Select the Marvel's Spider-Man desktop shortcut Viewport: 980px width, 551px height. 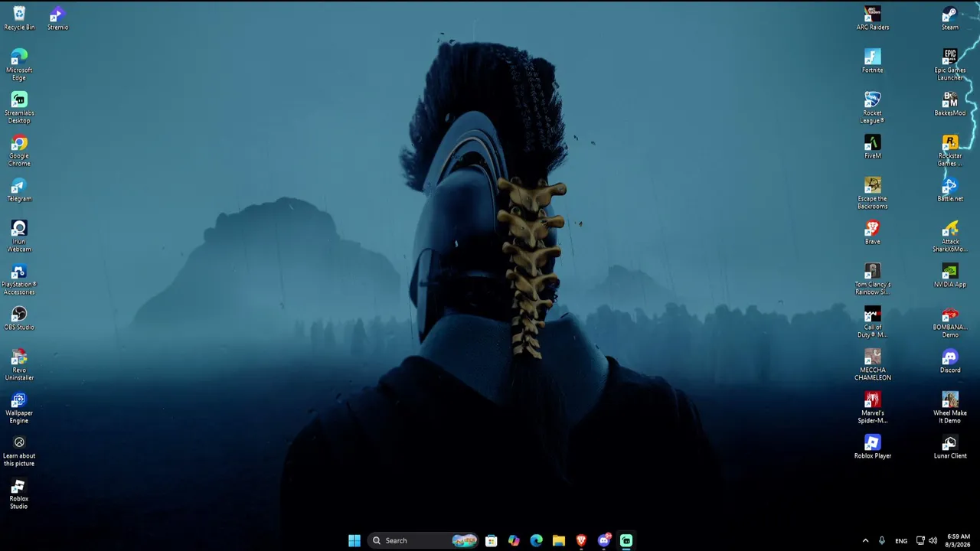(873, 408)
